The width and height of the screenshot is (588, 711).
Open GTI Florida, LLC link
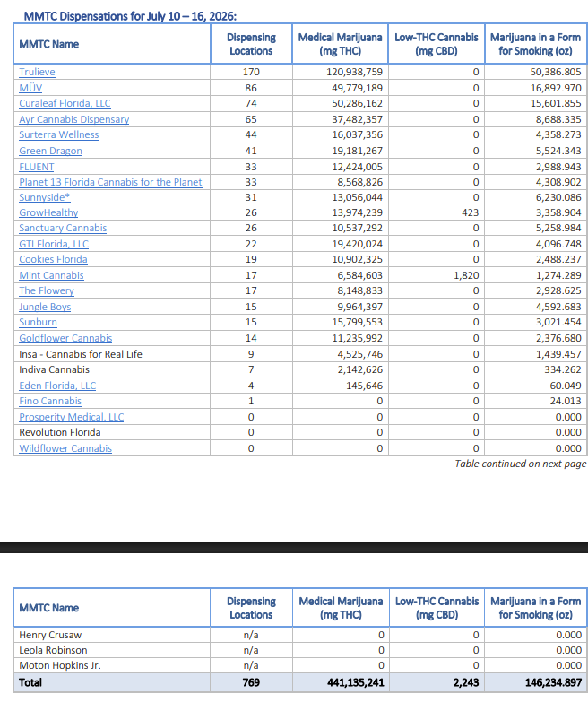(54, 244)
